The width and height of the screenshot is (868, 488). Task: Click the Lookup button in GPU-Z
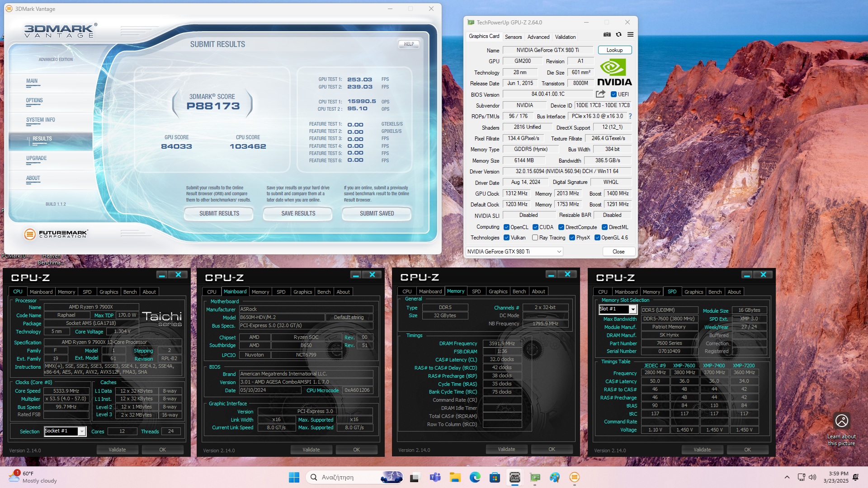pos(614,50)
